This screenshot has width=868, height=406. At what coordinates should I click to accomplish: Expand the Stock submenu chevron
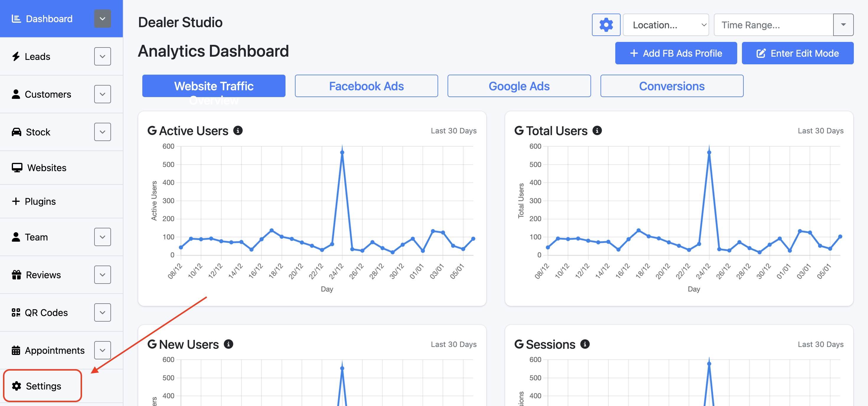click(102, 132)
